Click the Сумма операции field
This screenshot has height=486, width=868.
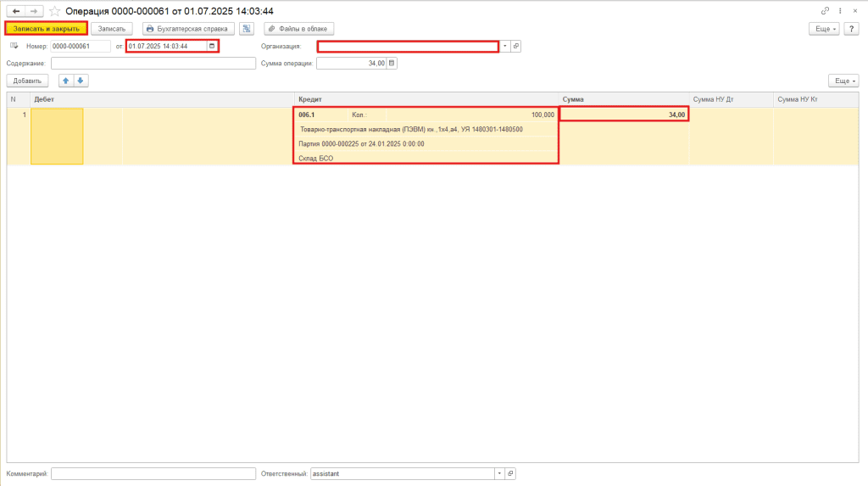click(352, 63)
